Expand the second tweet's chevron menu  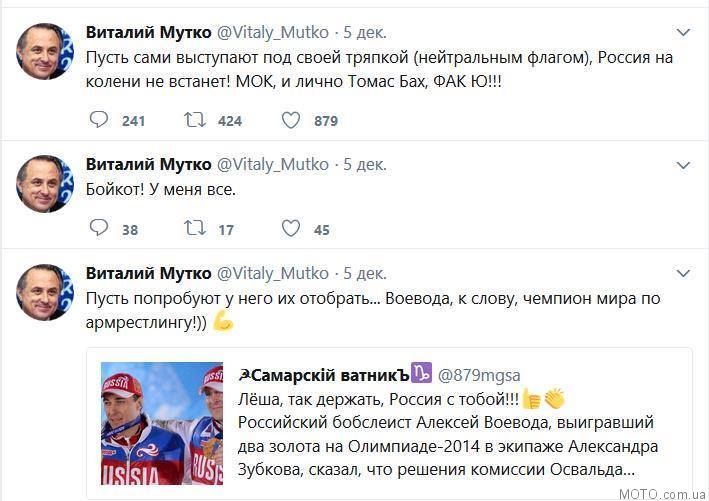[683, 165]
